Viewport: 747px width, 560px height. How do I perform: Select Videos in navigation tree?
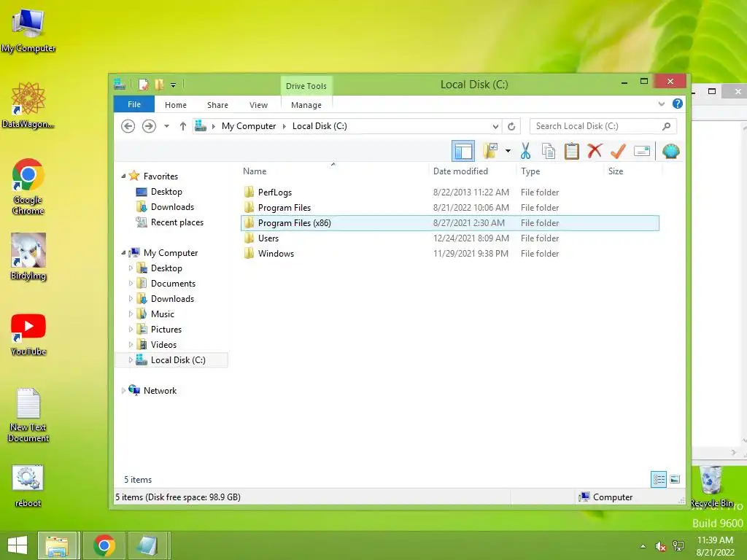163,345
